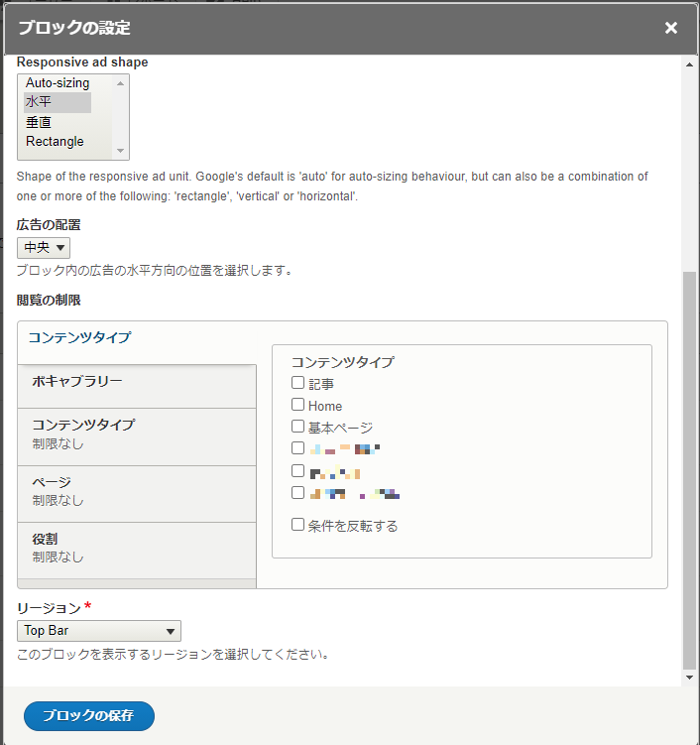Click dialog scrollbar down arrow
Image resolution: width=700 pixels, height=745 pixels.
click(689, 678)
